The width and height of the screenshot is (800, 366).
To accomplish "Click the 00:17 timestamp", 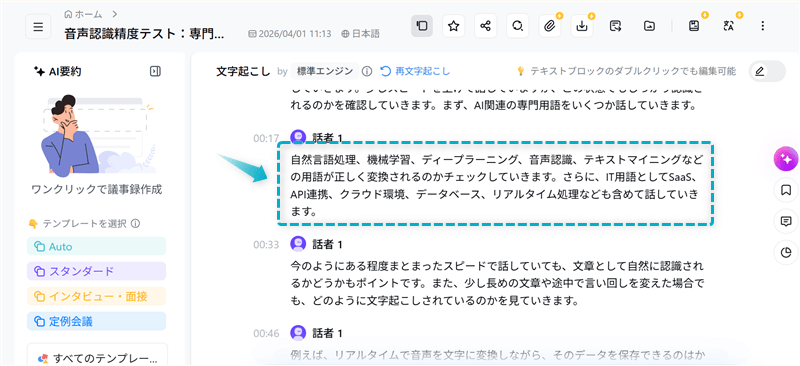I will pyautogui.click(x=266, y=138).
